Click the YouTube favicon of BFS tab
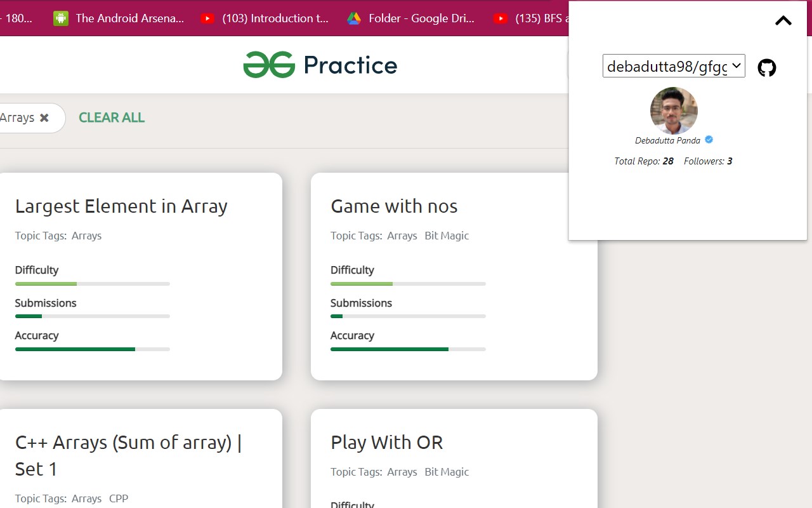The width and height of the screenshot is (812, 508). pos(501,18)
